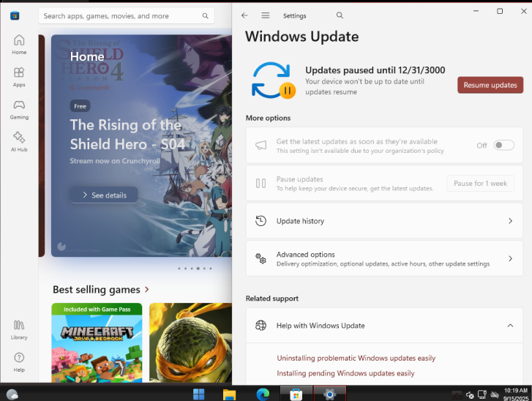Open Help in Microsoft Store sidebar

[19, 362]
